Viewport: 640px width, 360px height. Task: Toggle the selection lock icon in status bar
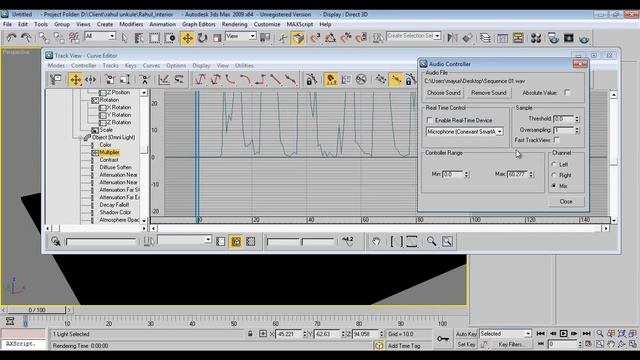click(250, 334)
